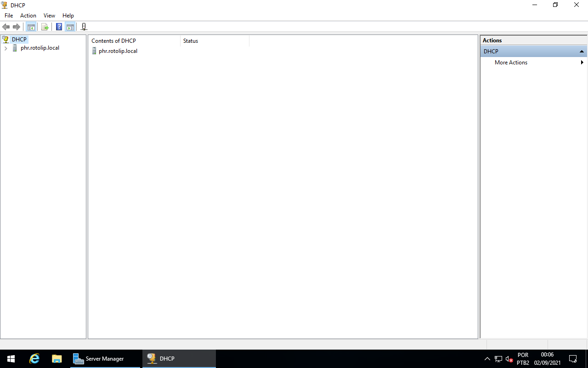The image size is (588, 368).
Task: Expand the phr.rotolip.local tree node
Action: [5, 48]
